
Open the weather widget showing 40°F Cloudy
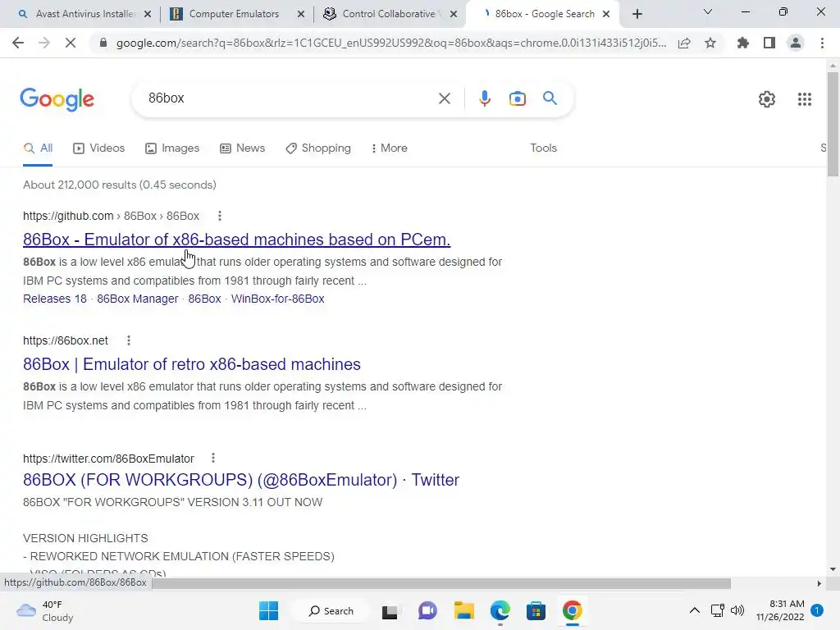(x=46, y=610)
